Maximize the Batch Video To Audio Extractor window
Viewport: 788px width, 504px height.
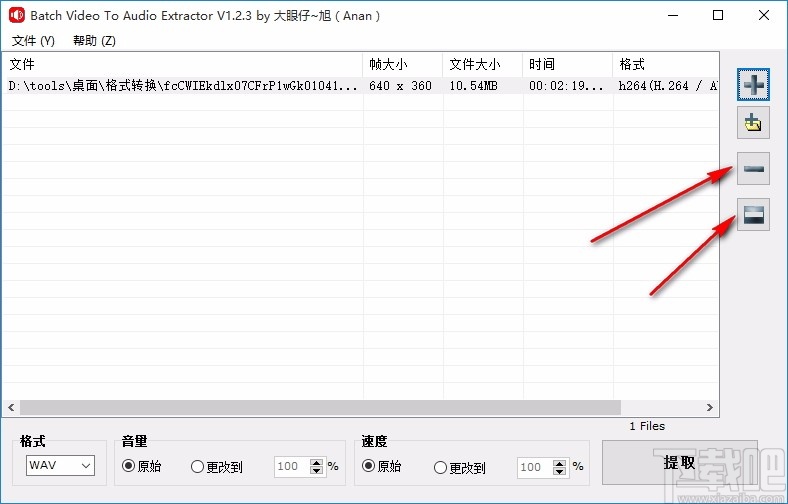(x=718, y=15)
